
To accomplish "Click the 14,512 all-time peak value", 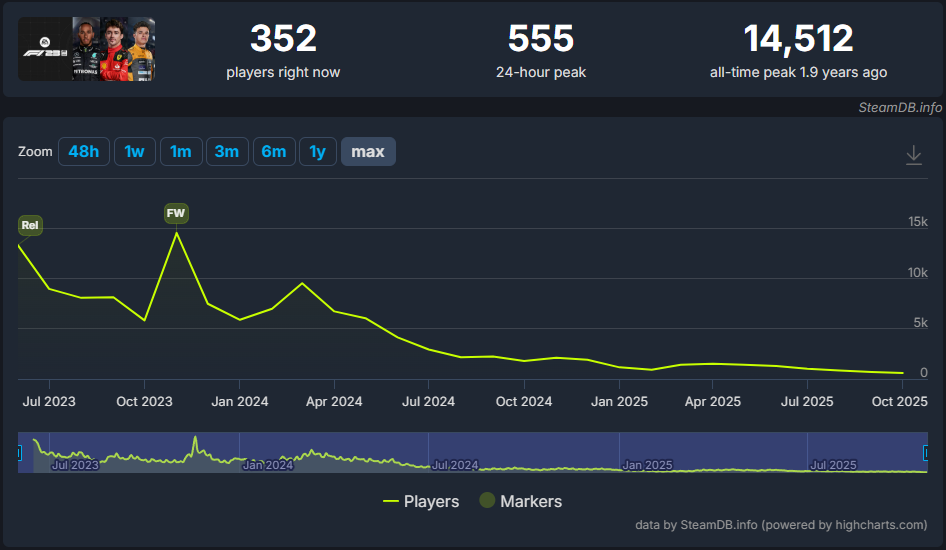I will [x=798, y=38].
